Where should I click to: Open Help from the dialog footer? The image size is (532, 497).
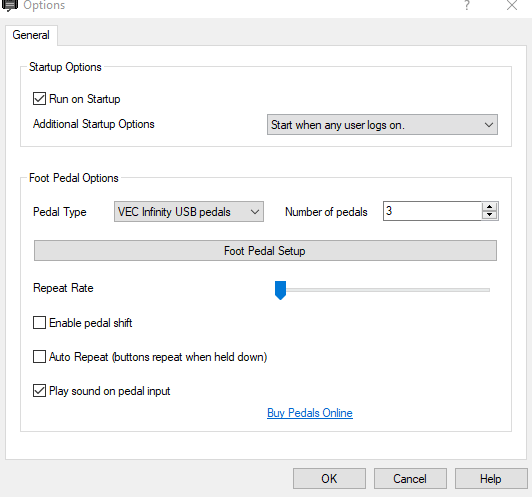(x=491, y=479)
